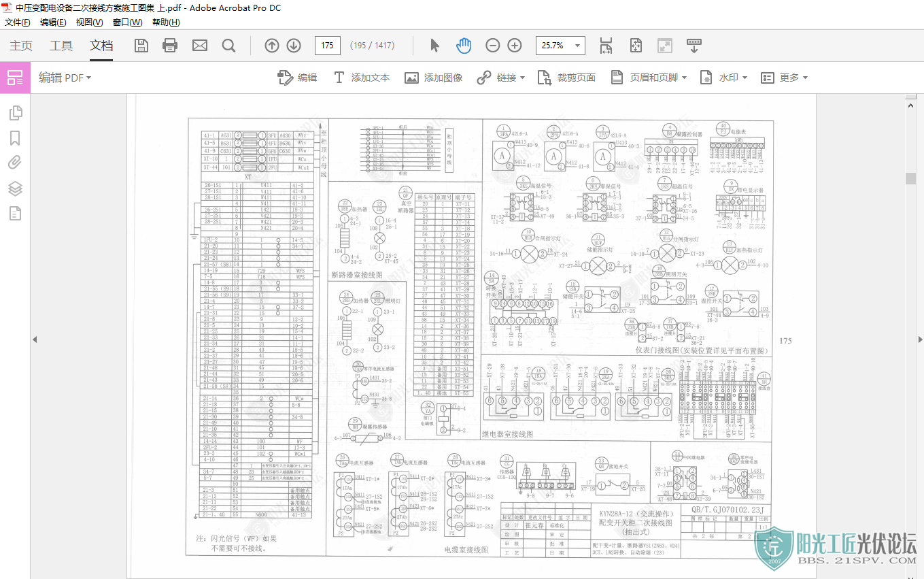
Task: Go to next page arrow
Action: [294, 46]
